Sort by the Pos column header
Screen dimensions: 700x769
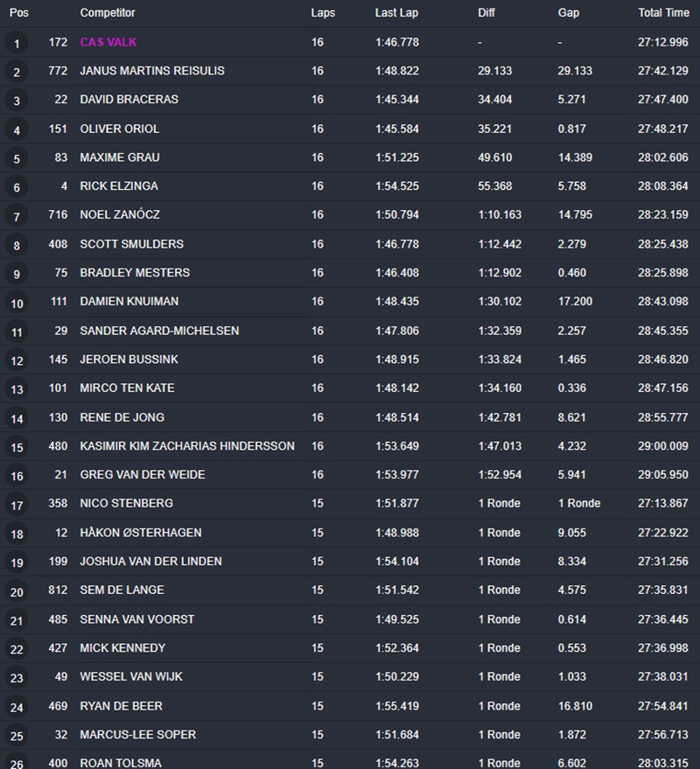19,13
